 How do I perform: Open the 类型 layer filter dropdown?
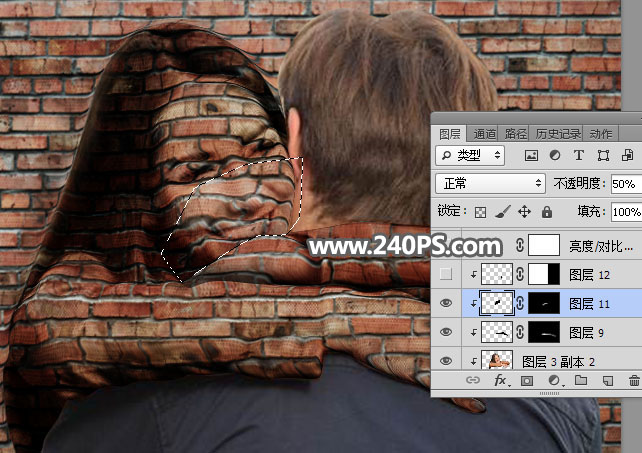point(470,155)
